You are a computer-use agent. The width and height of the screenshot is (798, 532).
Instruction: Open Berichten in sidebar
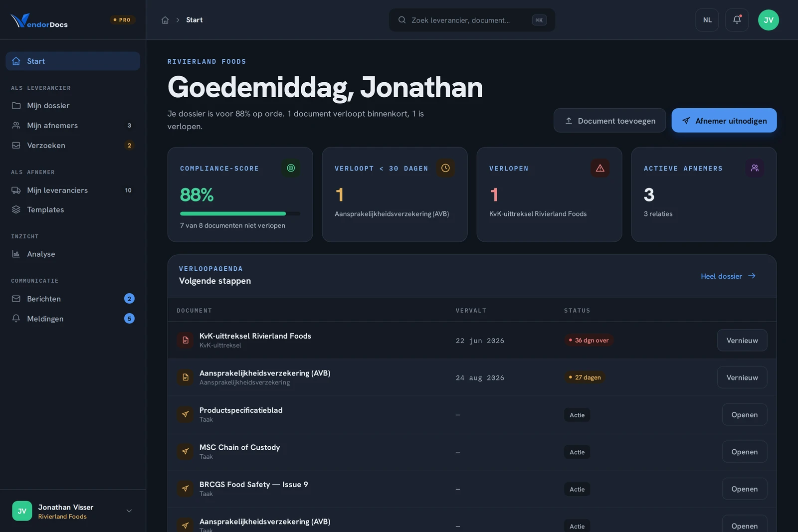click(x=73, y=299)
